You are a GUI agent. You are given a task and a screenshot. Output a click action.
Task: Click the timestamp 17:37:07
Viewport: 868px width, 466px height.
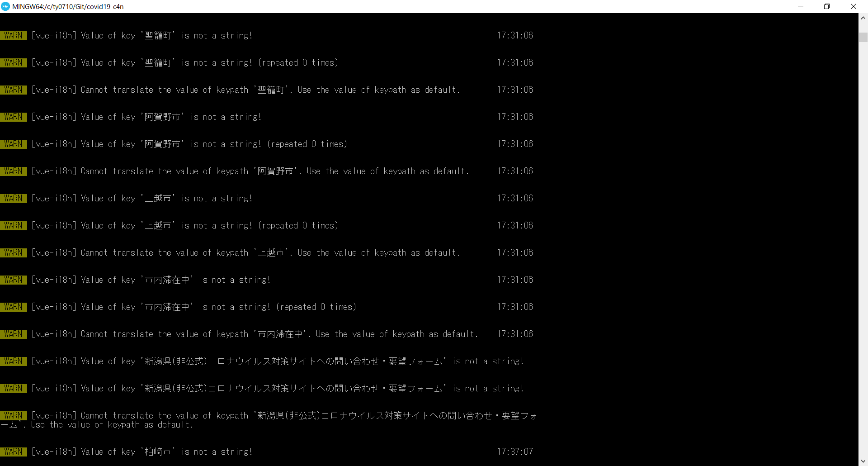click(515, 452)
